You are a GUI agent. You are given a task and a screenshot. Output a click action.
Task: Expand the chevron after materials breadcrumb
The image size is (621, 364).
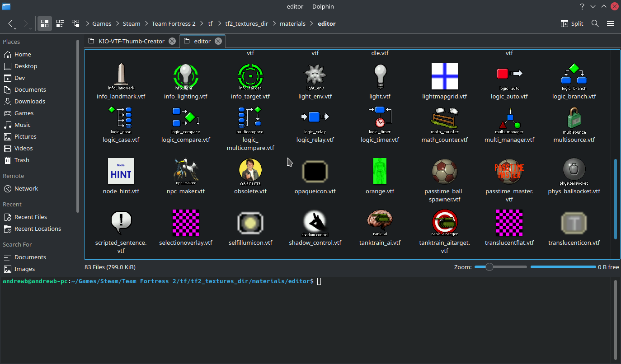coord(311,23)
